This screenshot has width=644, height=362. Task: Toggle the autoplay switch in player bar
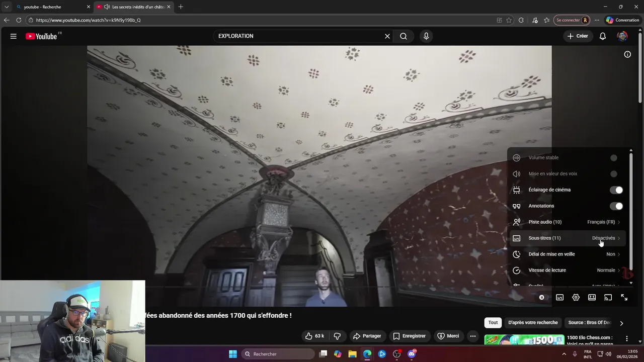[x=542, y=298]
